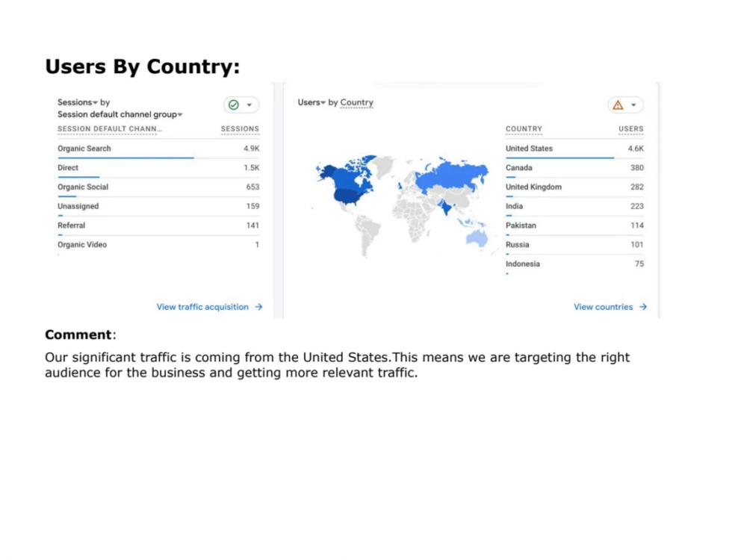The height and width of the screenshot is (560, 747).
Task: Click the 4.9K sessions value
Action: click(252, 149)
